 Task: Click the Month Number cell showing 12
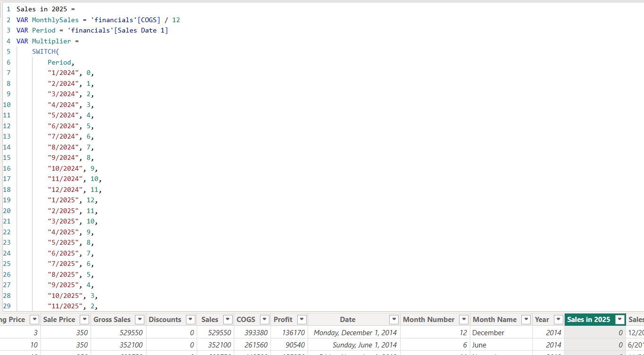tap(435, 333)
